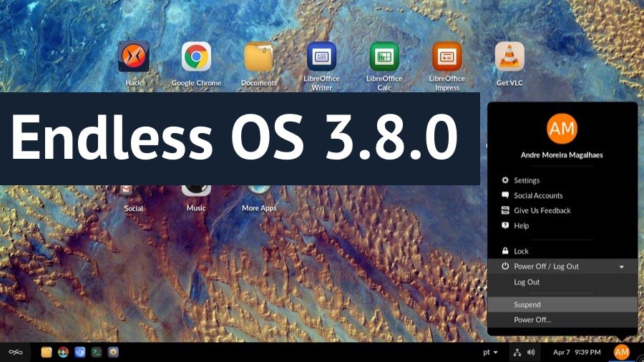Open the yellow Files icon in taskbar
Screen dimensions: 644x362
pyautogui.click(x=47, y=352)
